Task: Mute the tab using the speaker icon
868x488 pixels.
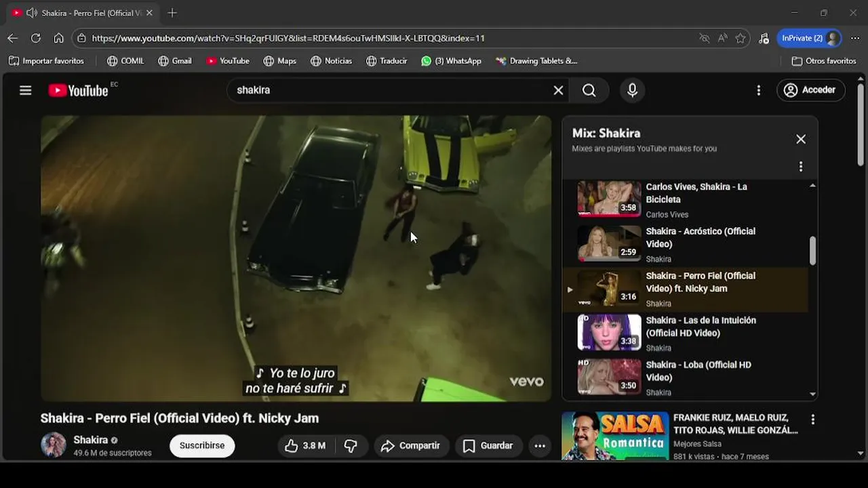Action: [31, 13]
